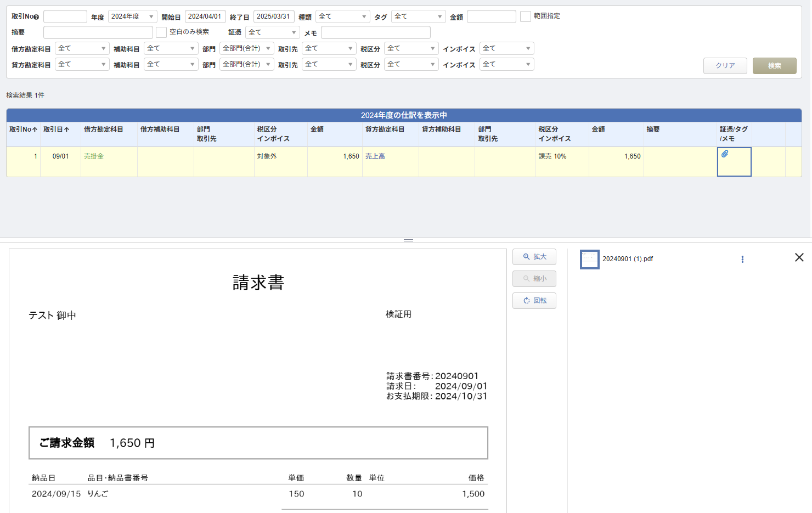Expand the 証憑 filter dropdown
Image resolution: width=812 pixels, height=513 pixels.
pyautogui.click(x=272, y=32)
